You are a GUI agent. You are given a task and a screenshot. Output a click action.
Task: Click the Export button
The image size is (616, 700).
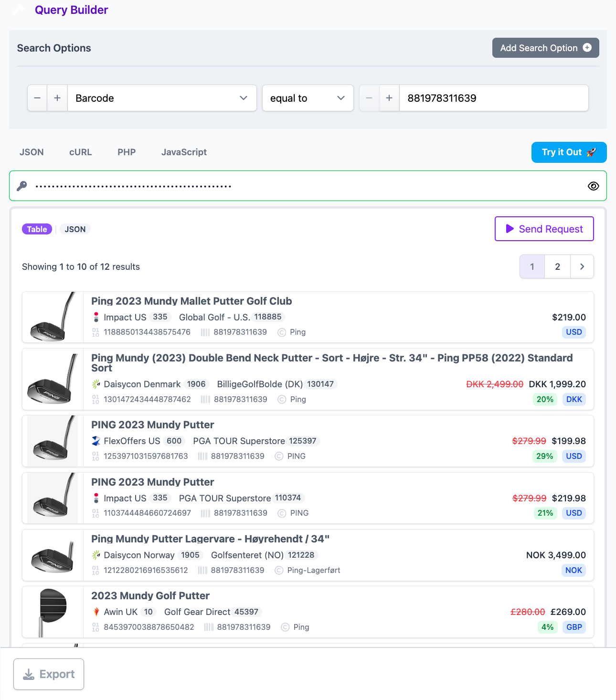tap(49, 674)
